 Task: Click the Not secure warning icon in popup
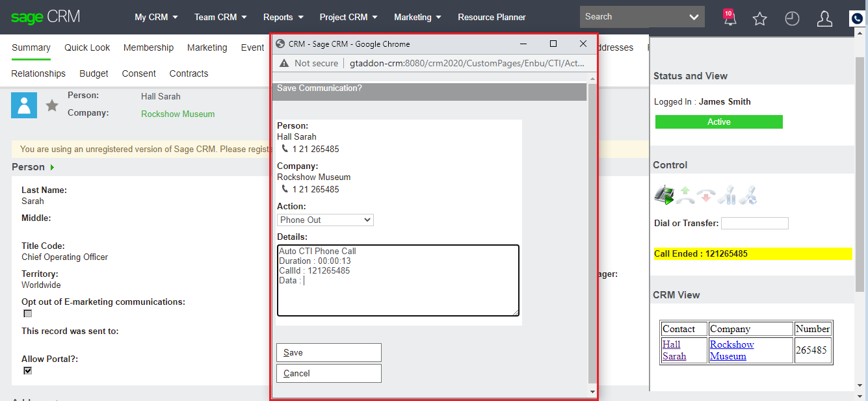tap(283, 63)
